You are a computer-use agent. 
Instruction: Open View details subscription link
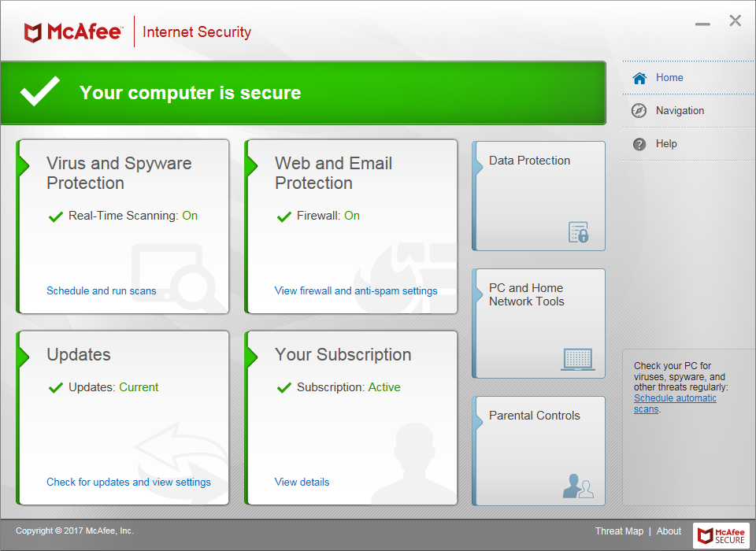click(x=302, y=483)
